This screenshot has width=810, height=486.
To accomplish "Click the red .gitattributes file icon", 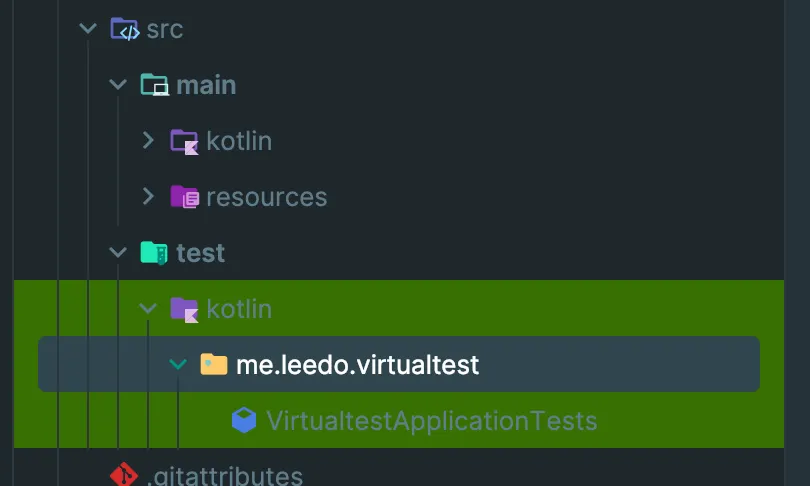I will tap(124, 474).
